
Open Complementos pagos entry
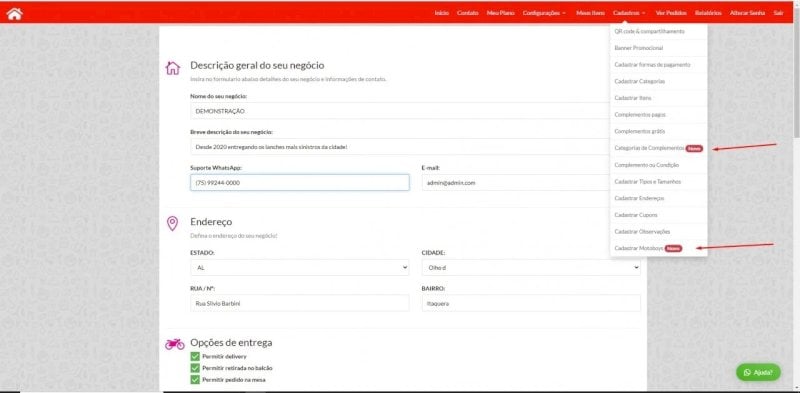tap(658, 115)
